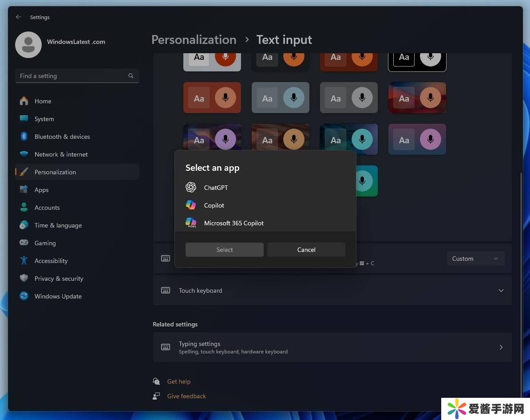Screen dimensions: 530x420
Task: Expand the Touch keyboard section
Action: pyautogui.click(x=501, y=290)
